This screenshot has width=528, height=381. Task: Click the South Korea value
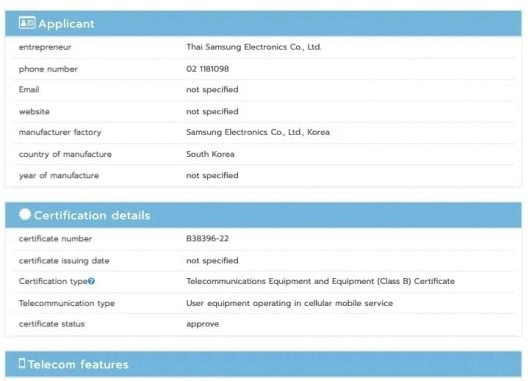(x=210, y=154)
